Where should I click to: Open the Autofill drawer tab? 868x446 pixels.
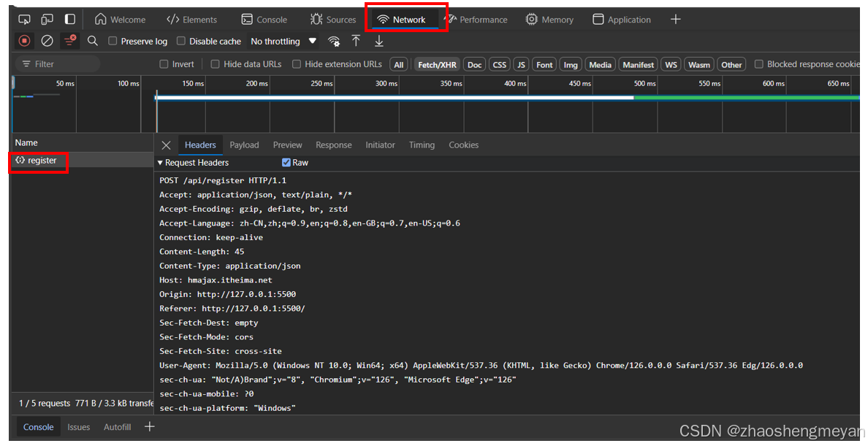(118, 427)
